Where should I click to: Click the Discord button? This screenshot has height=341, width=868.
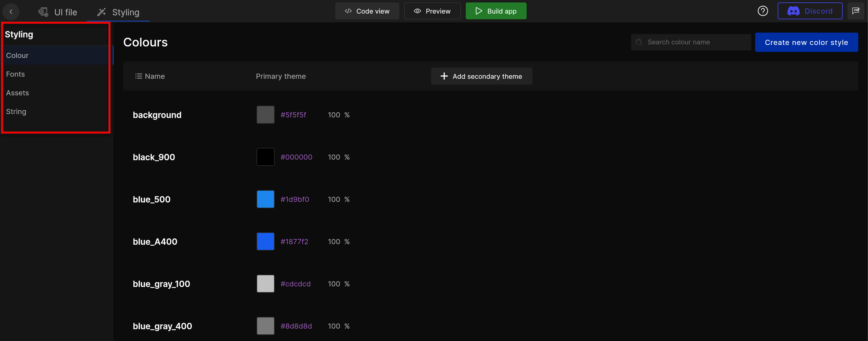[x=810, y=11]
